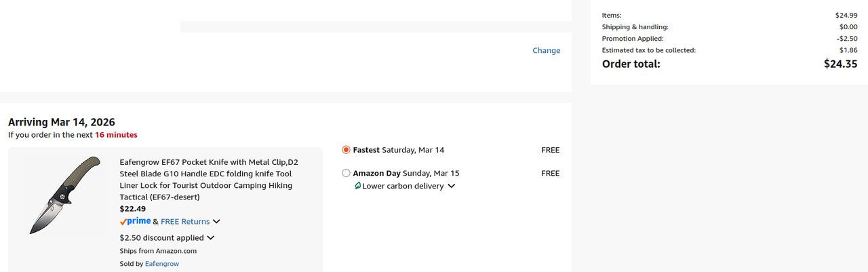Expand the FREE Returns dropdown arrow
The image size is (868, 272).
tap(216, 222)
